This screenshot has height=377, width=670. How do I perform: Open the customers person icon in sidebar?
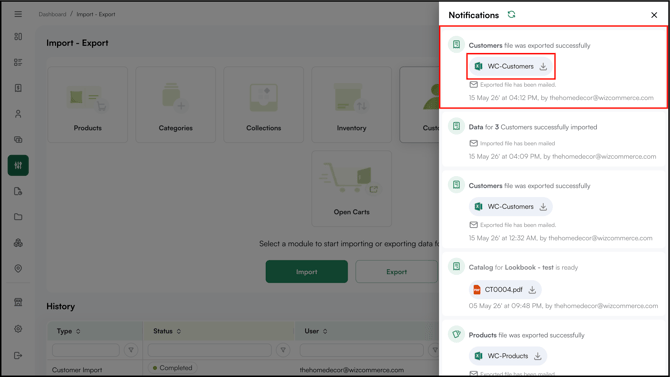pos(18,114)
